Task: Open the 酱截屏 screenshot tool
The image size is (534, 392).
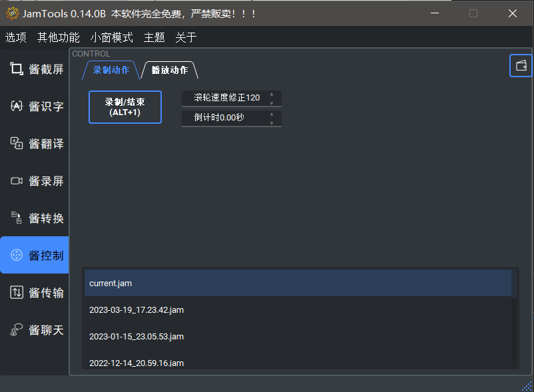Action: [x=35, y=69]
